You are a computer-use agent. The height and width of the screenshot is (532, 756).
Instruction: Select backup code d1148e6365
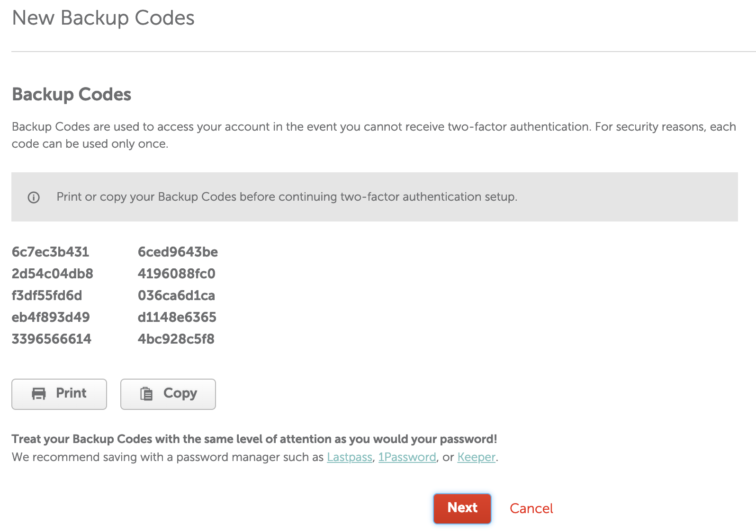pyautogui.click(x=177, y=317)
